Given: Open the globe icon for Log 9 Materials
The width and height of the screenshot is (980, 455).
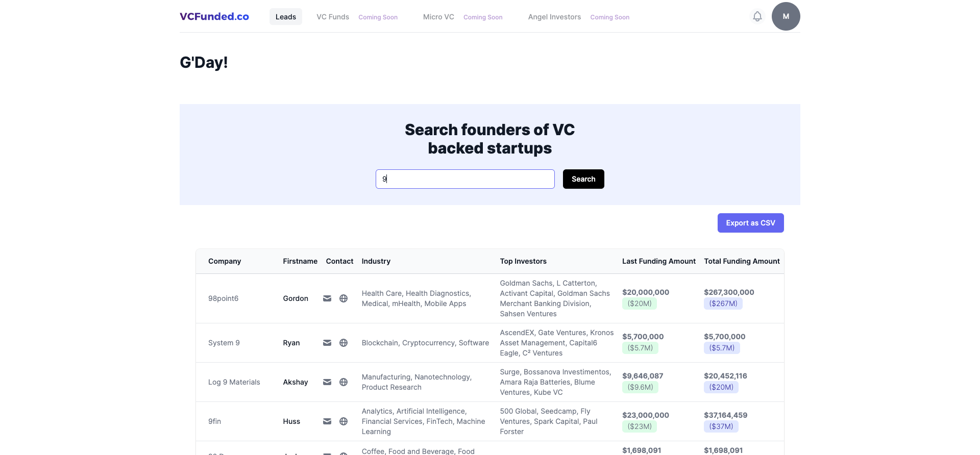Looking at the screenshot, I should pyautogui.click(x=344, y=382).
